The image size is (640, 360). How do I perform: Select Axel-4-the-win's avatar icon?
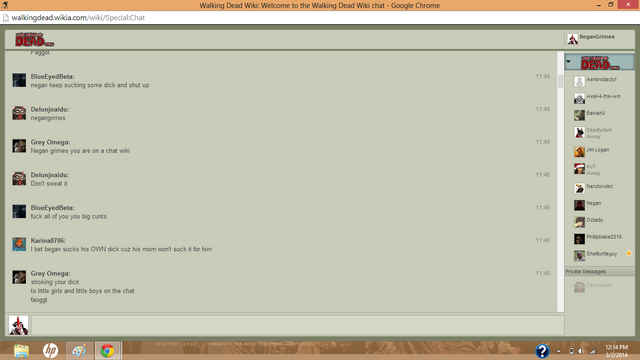pyautogui.click(x=579, y=98)
